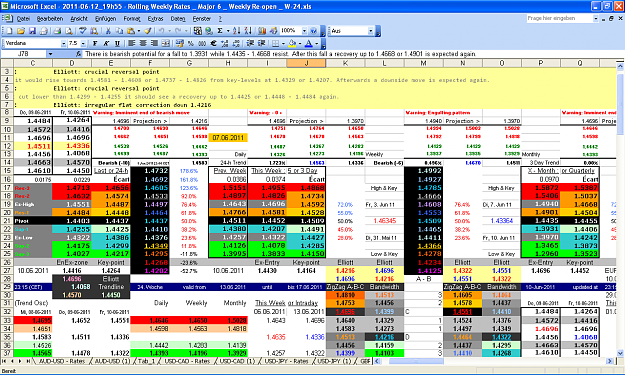Switch to USD-CAD - Rates sheet tab
Image resolution: width=625 pixels, height=375 pixels.
coord(187,361)
